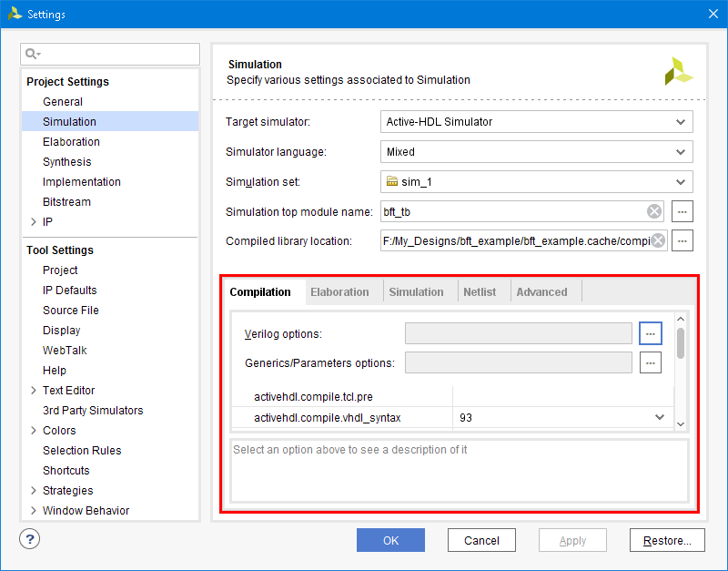Click the Restore button
This screenshot has height=571, width=728.
666,540
